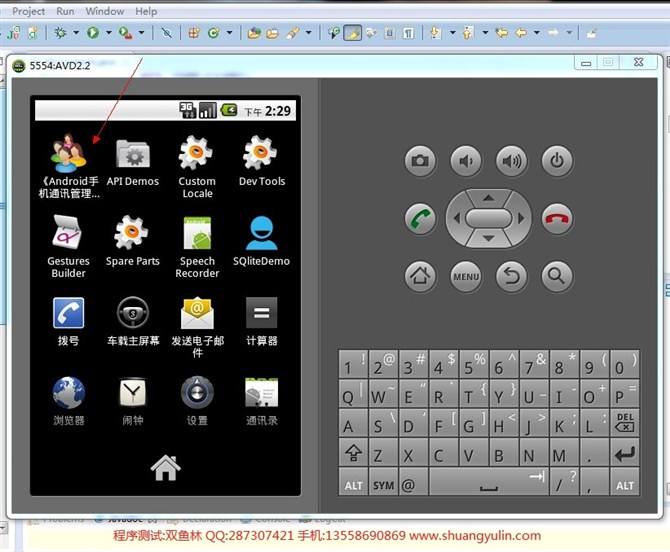This screenshot has height=552, width=670.
Task: Click emulator Back hardware button
Action: 511,276
